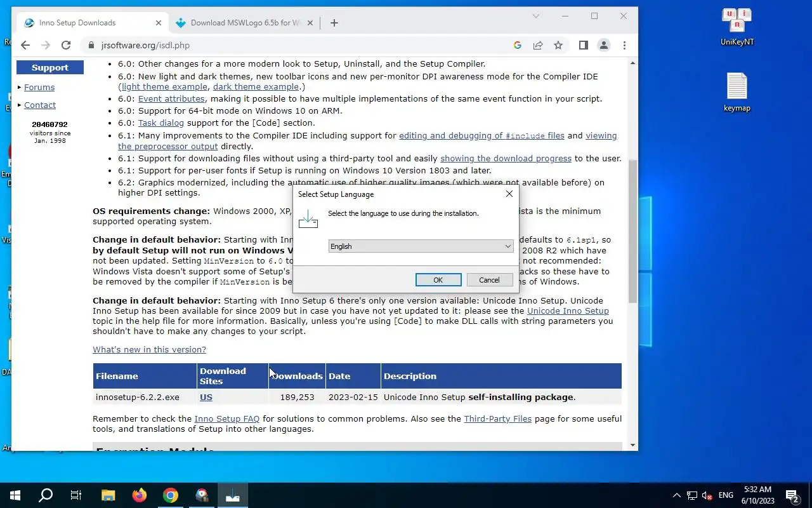812x508 pixels.
Task: Open Windows taskbar search
Action: coord(46,495)
